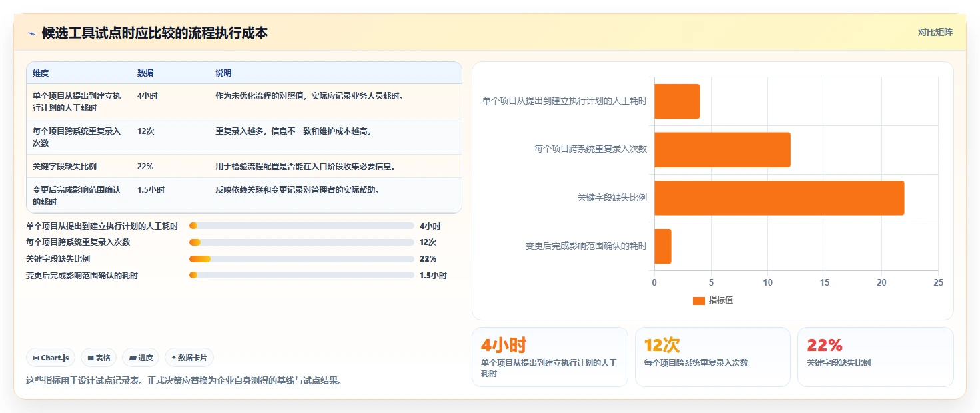This screenshot has width=980, height=413.
Task: Click the 数据卡片 tag chip
Action: (x=189, y=358)
